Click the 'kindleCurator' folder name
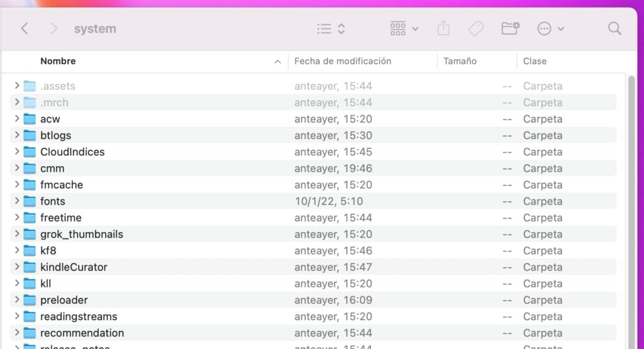Image resolution: width=644 pixels, height=349 pixels. [x=74, y=267]
